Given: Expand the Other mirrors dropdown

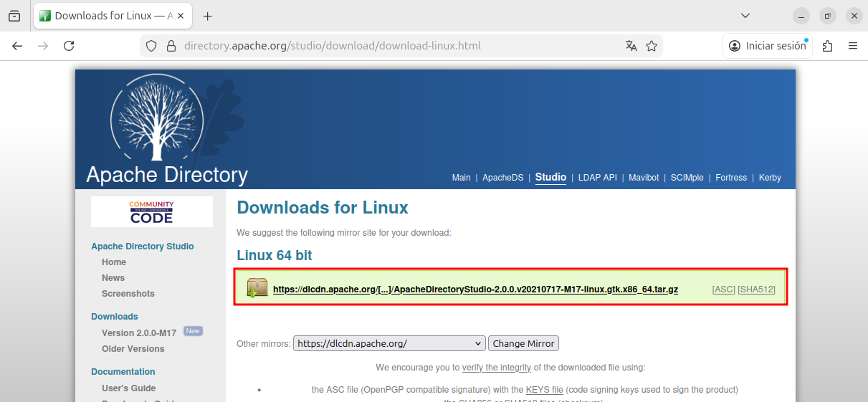Looking at the screenshot, I should (x=389, y=343).
